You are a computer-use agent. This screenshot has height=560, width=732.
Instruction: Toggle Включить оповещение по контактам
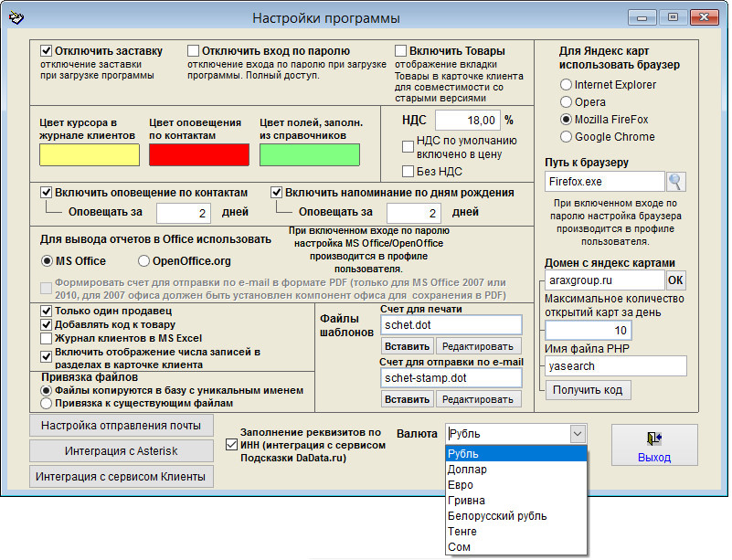46,192
